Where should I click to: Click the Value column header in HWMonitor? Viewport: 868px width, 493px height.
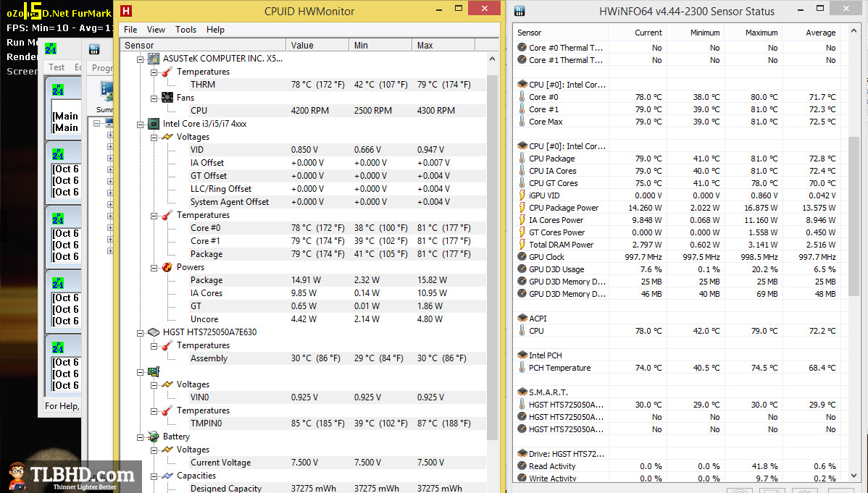pos(317,46)
